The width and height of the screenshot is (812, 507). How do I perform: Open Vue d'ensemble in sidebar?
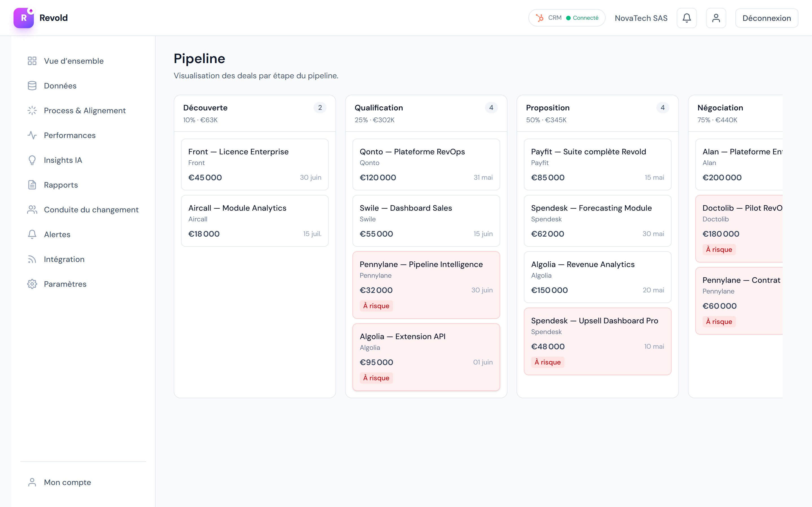[74, 61]
